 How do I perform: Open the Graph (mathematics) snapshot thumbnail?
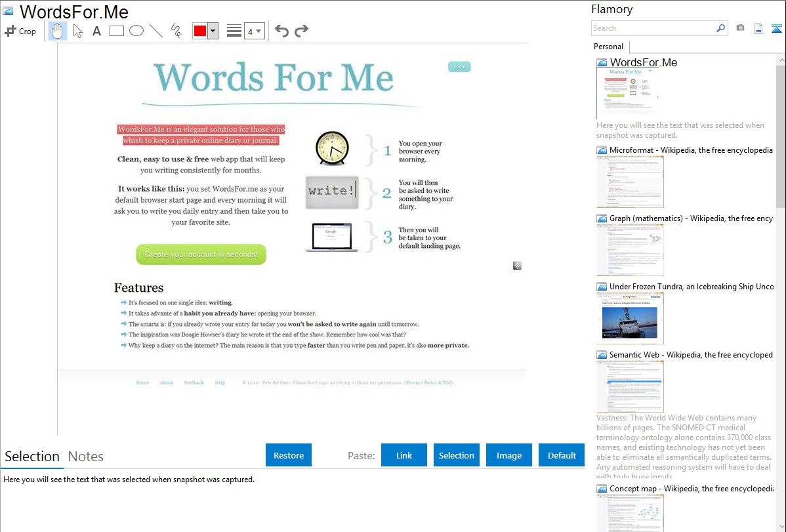(630, 250)
